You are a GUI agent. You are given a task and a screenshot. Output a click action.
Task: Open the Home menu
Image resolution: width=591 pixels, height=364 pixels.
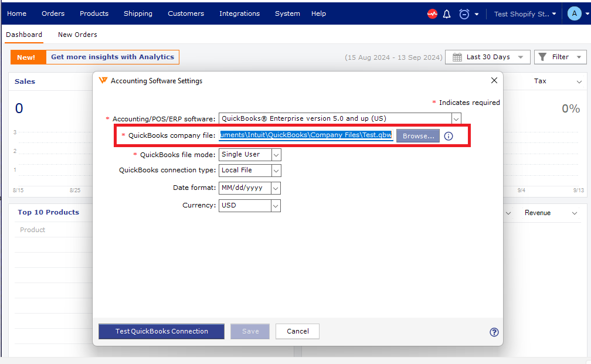coord(16,13)
